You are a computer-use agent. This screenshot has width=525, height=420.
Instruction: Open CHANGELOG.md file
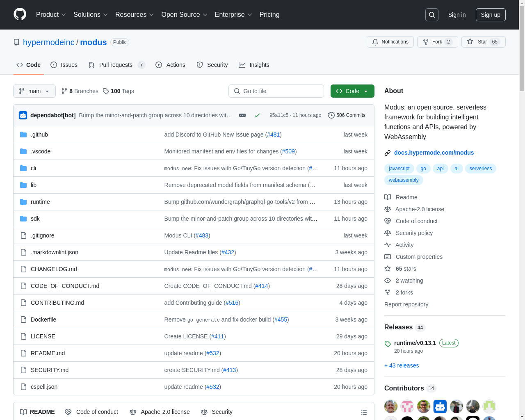pyautogui.click(x=54, y=269)
